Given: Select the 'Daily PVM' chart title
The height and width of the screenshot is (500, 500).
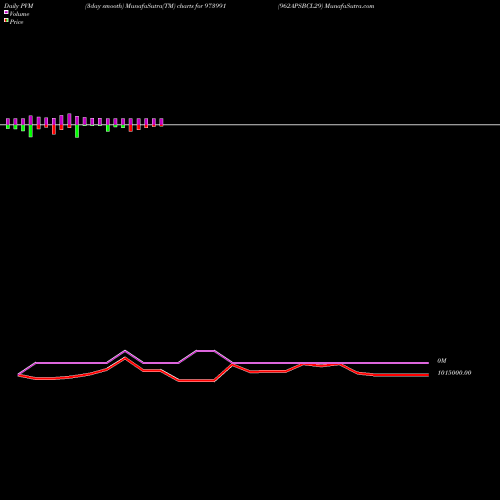Looking at the screenshot, I should (x=19, y=6).
